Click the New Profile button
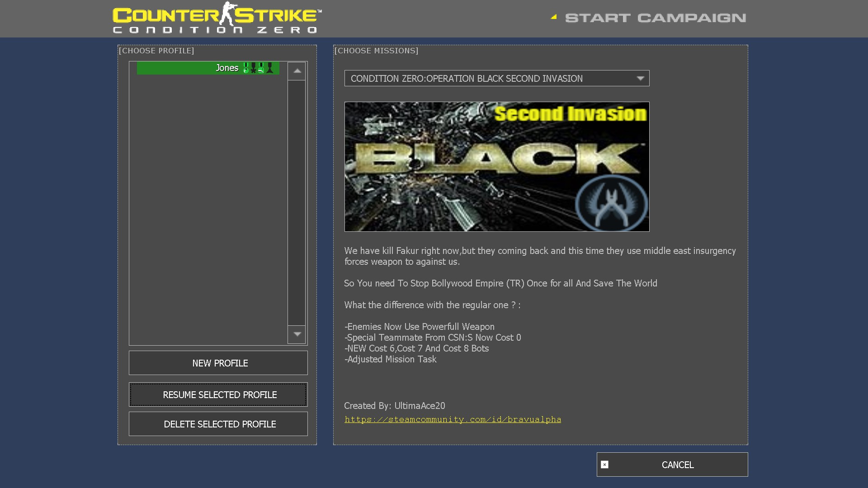Screen dimensions: 868x488 [x=218, y=363]
